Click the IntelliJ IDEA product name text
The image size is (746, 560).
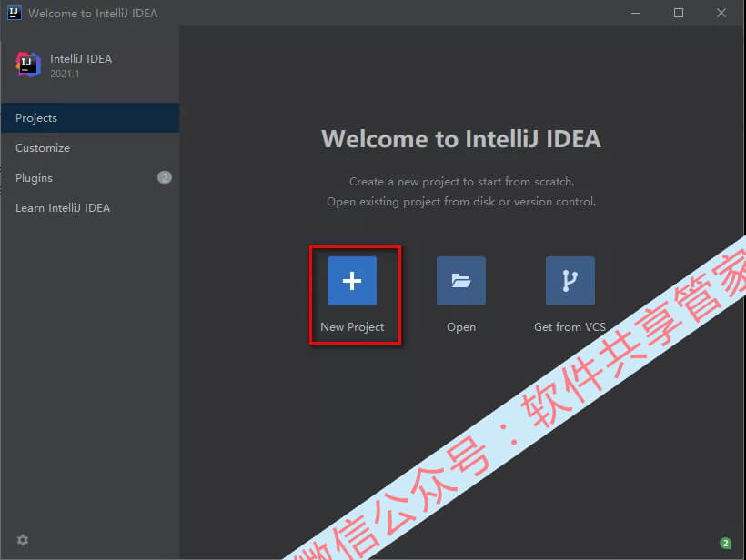click(x=81, y=59)
